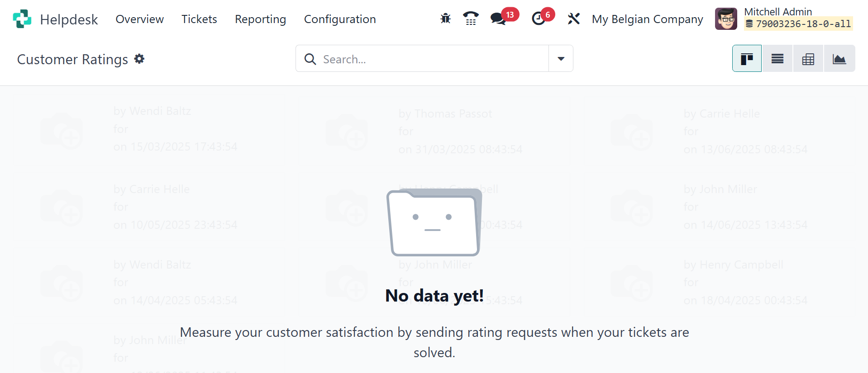The image size is (868, 373).
Task: Expand the search options dropdown arrow
Action: 561,59
